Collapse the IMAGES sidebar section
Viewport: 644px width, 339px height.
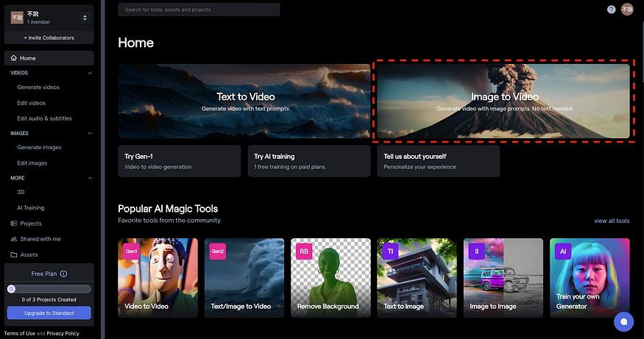90,133
